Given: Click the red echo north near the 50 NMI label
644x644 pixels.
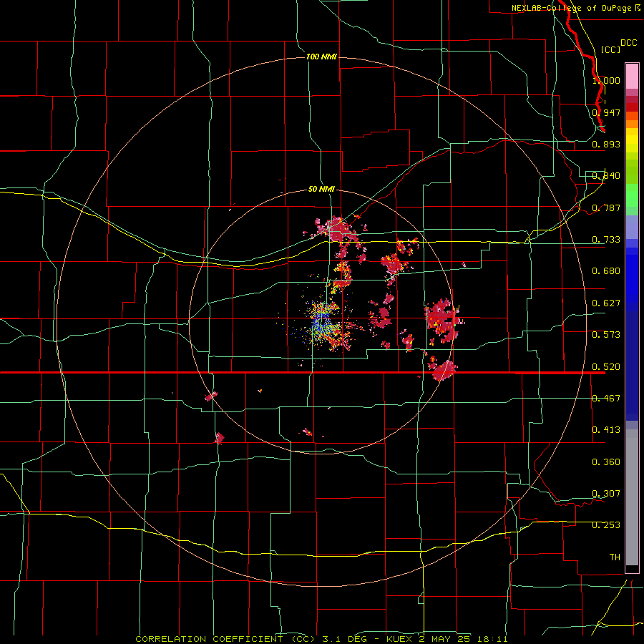Looking at the screenshot, I should coord(337,230).
